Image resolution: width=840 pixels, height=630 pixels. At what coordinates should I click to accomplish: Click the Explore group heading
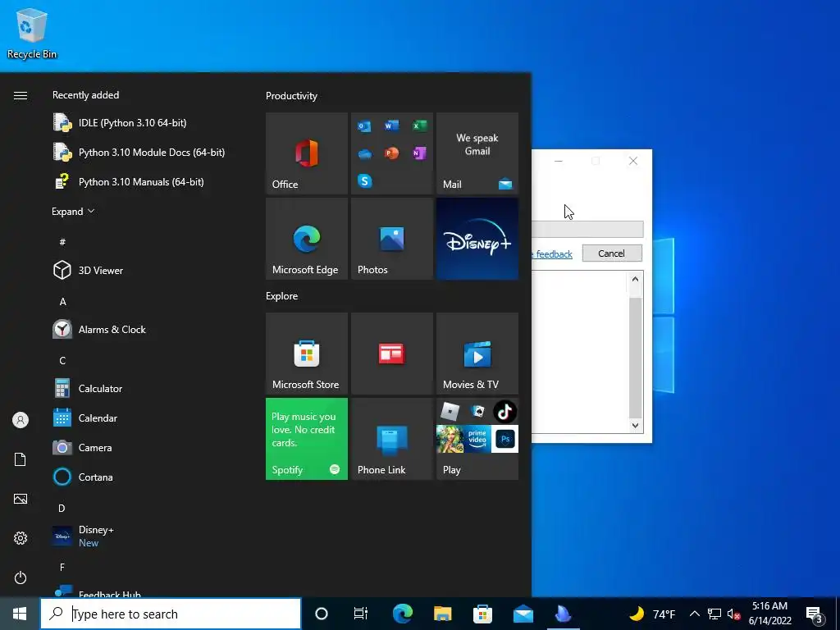pyautogui.click(x=282, y=296)
